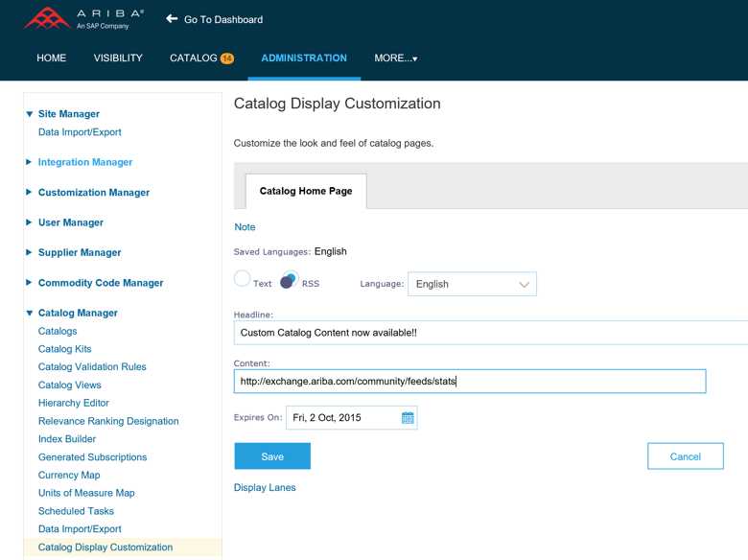
Task: Open the calendar date picker icon
Action: [408, 418]
